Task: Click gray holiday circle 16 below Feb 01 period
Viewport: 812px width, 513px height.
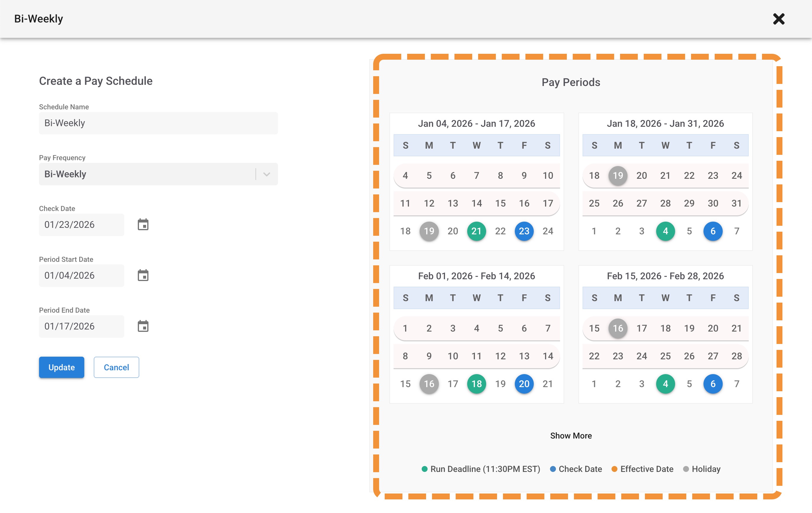Action: coord(429,384)
